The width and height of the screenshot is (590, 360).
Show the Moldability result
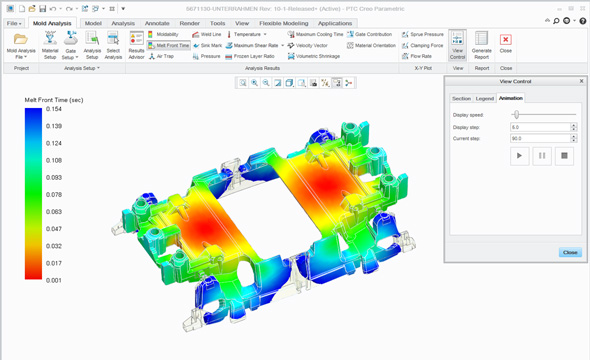pos(163,34)
